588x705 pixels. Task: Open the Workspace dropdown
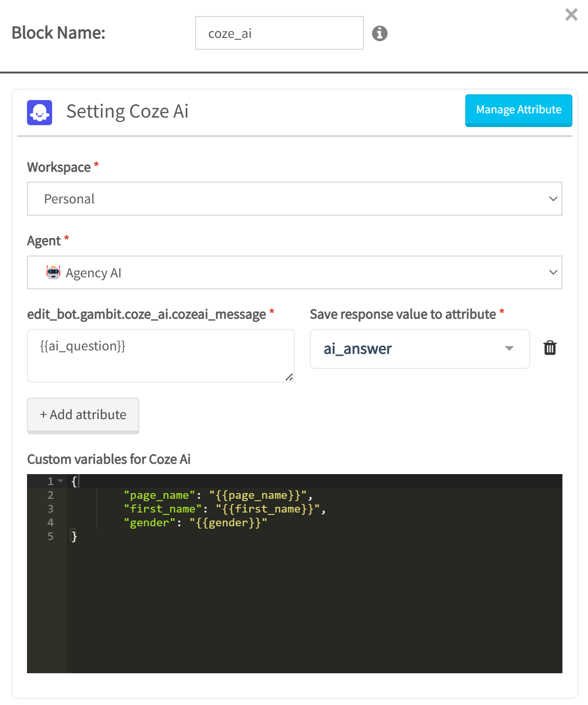pyautogui.click(x=295, y=199)
